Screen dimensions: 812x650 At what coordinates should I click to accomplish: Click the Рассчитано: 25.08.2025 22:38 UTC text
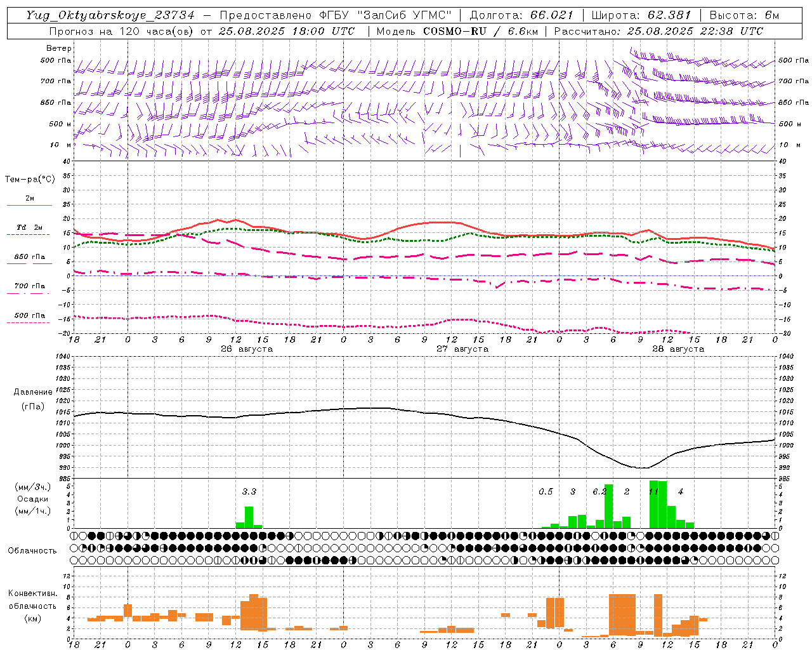tap(658, 31)
